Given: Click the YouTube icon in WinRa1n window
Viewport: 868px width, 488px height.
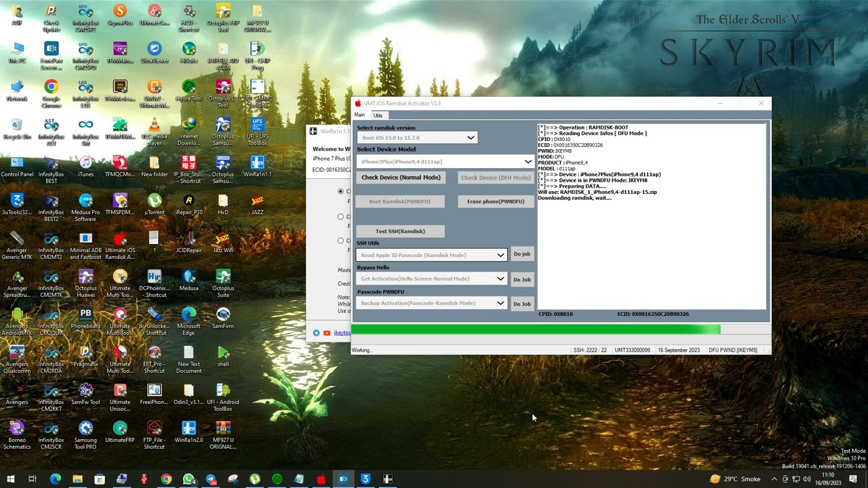Looking at the screenshot, I should click(x=327, y=333).
